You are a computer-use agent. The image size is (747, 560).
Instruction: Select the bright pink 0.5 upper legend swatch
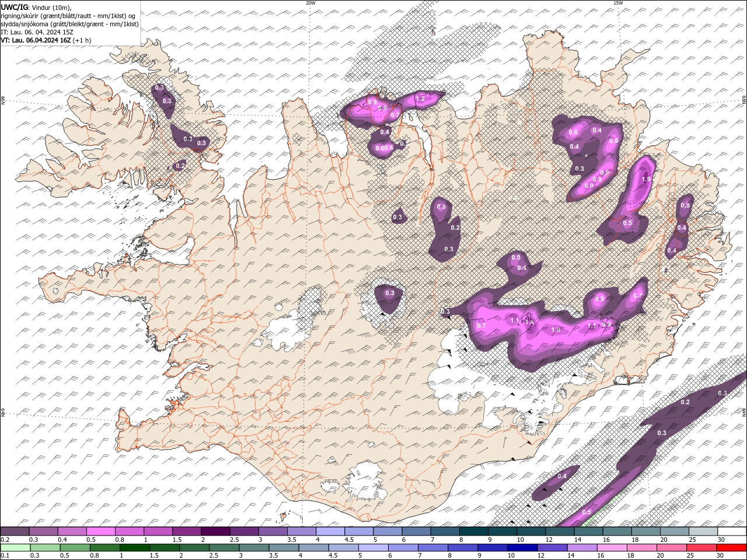point(100,531)
